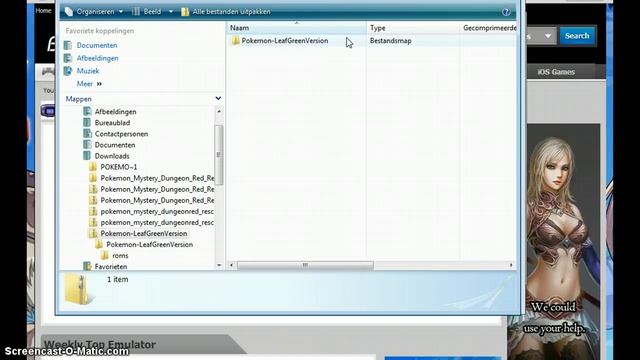Click the folder tree scroll up arrow
Image resolution: width=640 pixels, height=360 pixels.
click(219, 111)
